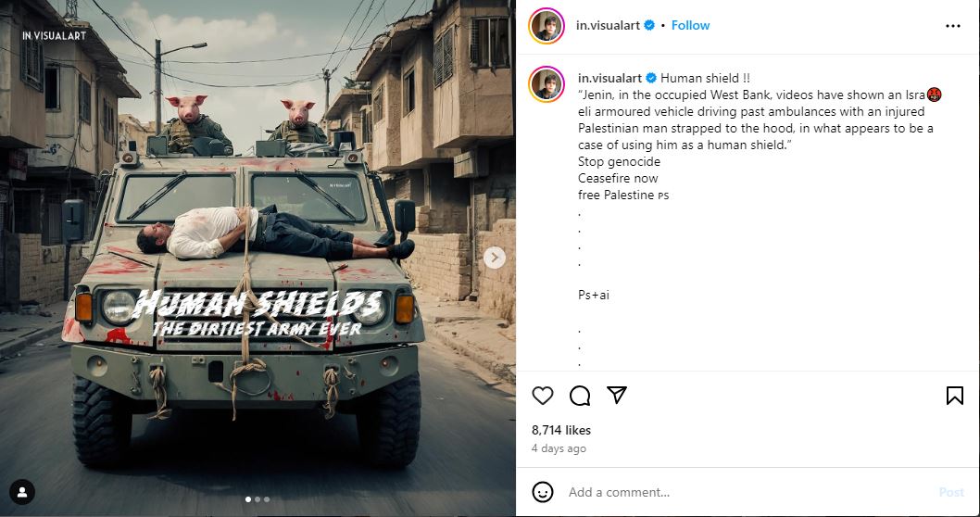
Task: Open comments with speech bubble icon
Action: 580,396
